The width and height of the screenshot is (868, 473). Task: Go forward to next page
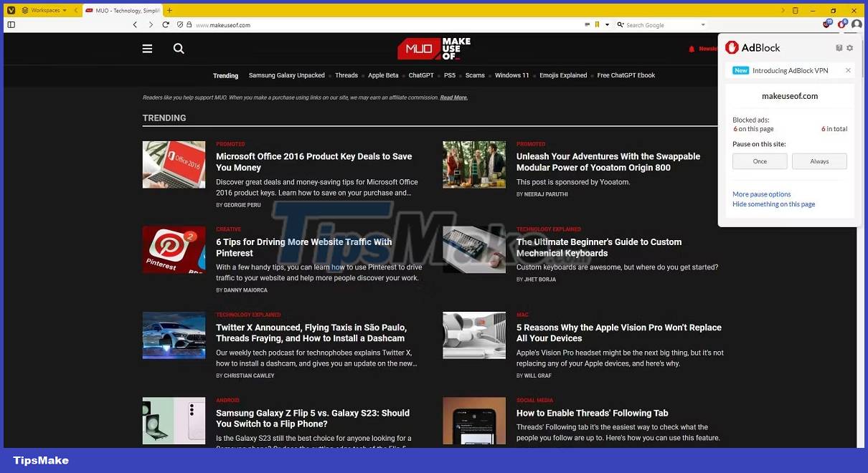(x=151, y=24)
